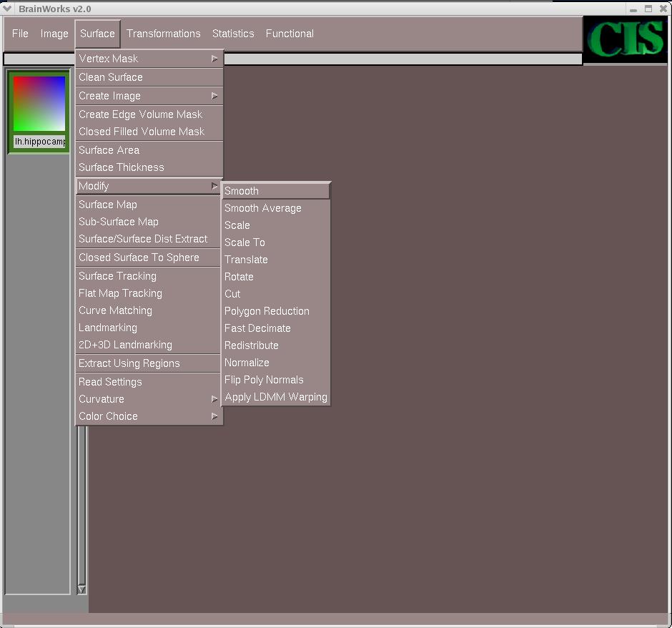
Task: Expand the Modify submenu
Action: (x=149, y=186)
